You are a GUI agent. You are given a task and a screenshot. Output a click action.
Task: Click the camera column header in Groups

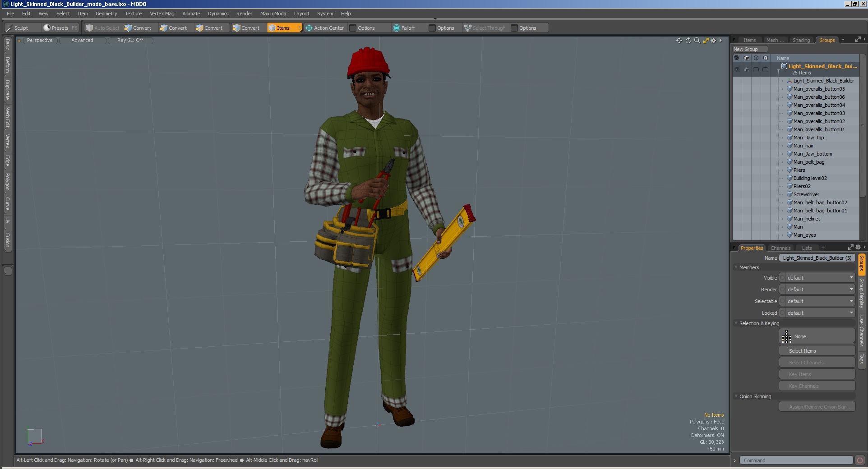747,58
